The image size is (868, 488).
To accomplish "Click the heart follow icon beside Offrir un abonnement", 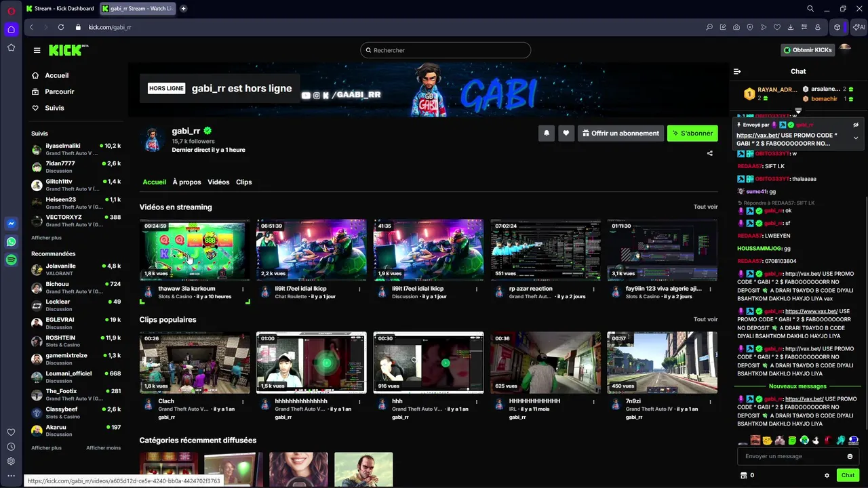I will [566, 134].
